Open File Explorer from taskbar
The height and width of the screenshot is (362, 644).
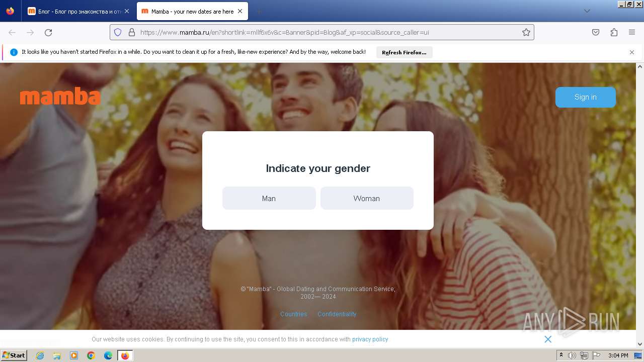57,355
